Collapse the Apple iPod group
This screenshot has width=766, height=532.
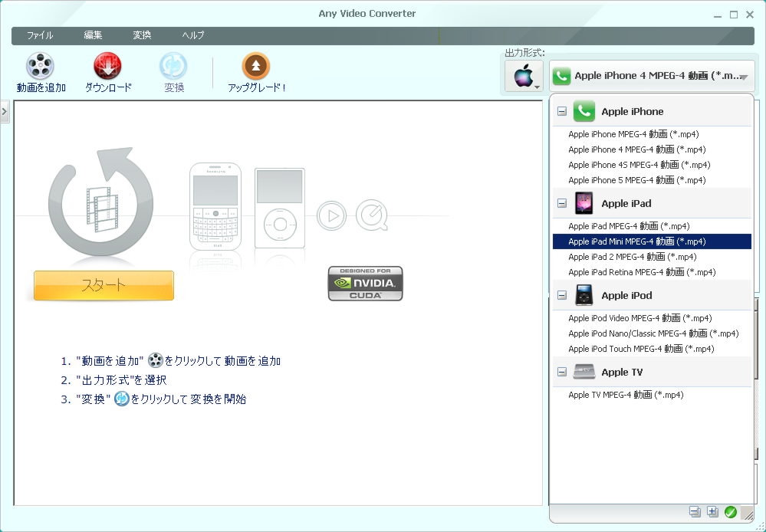(x=562, y=295)
